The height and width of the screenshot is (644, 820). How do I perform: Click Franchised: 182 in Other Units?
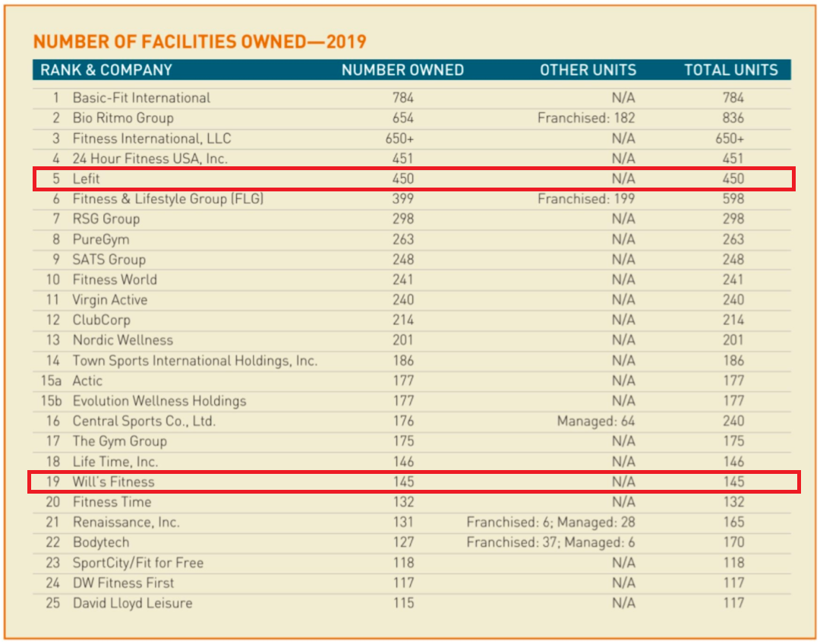(586, 118)
